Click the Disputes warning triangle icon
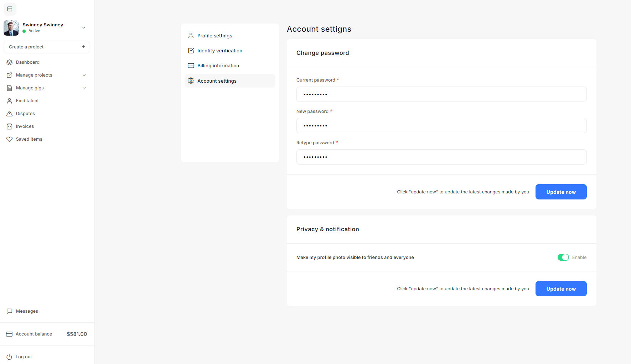Screen dimensions: 631x364 point(10,114)
